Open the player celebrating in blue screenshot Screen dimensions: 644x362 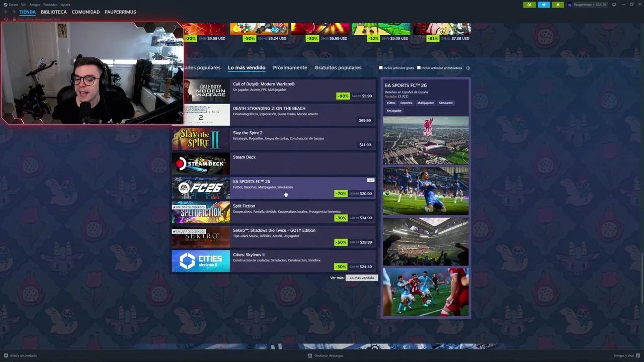coord(426,191)
